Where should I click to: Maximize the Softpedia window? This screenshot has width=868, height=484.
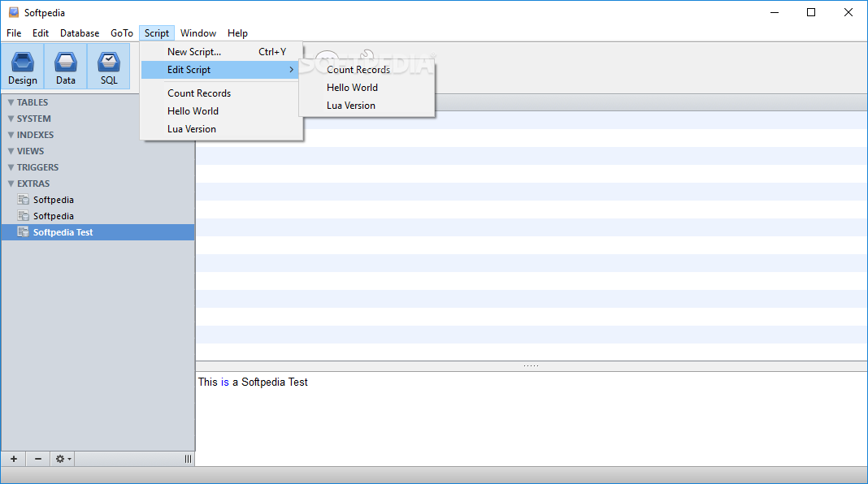click(x=811, y=12)
